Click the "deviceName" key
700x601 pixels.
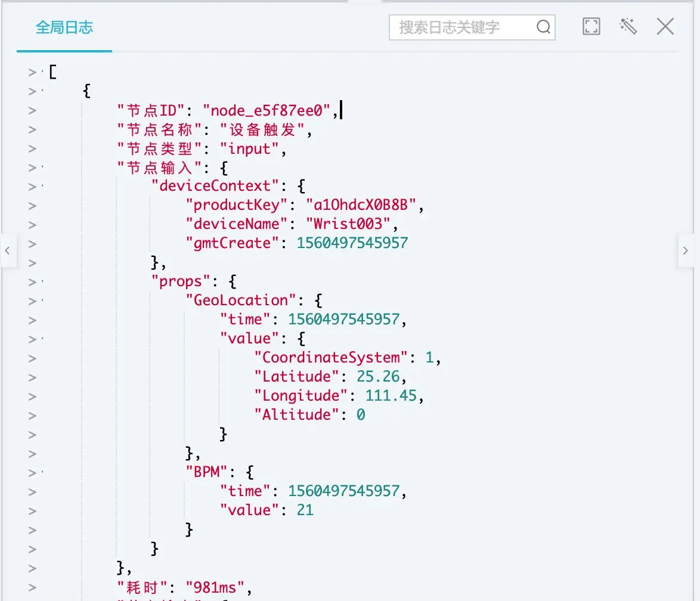coord(236,224)
